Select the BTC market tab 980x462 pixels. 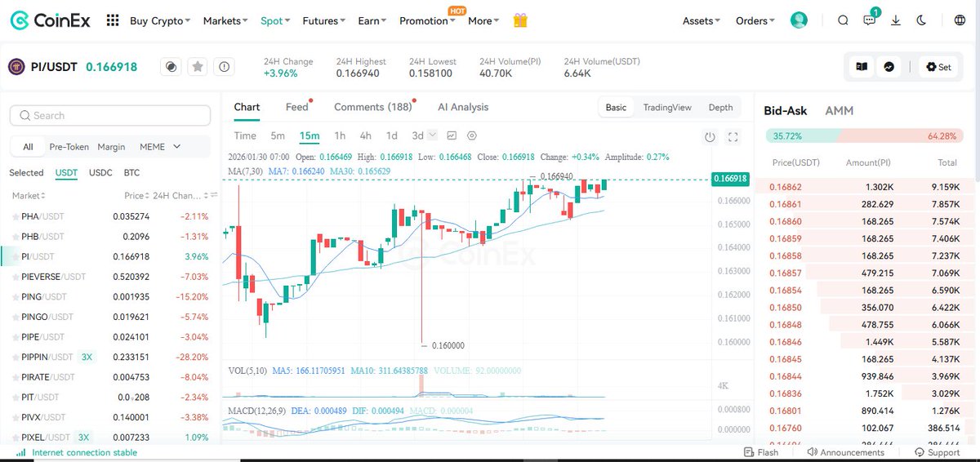pyautogui.click(x=131, y=173)
